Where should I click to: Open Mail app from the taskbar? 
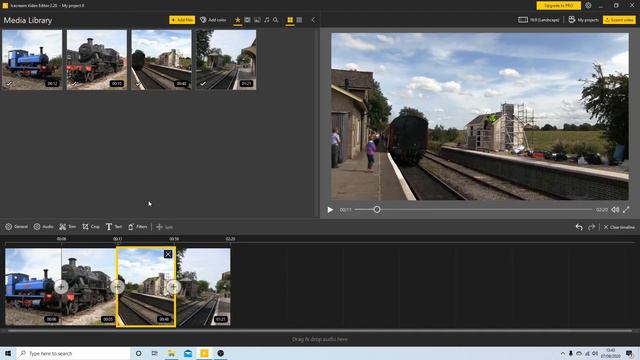click(188, 353)
